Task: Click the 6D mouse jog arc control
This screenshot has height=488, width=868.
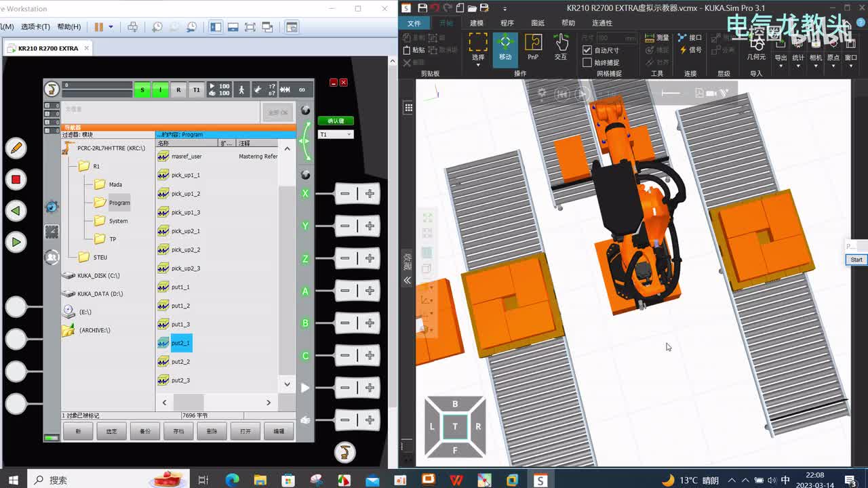Action: tap(305, 141)
